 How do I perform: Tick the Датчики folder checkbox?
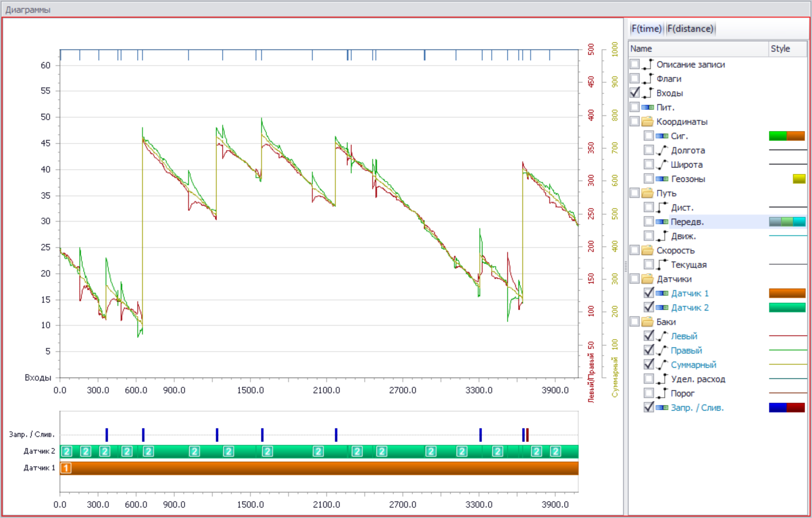point(635,279)
